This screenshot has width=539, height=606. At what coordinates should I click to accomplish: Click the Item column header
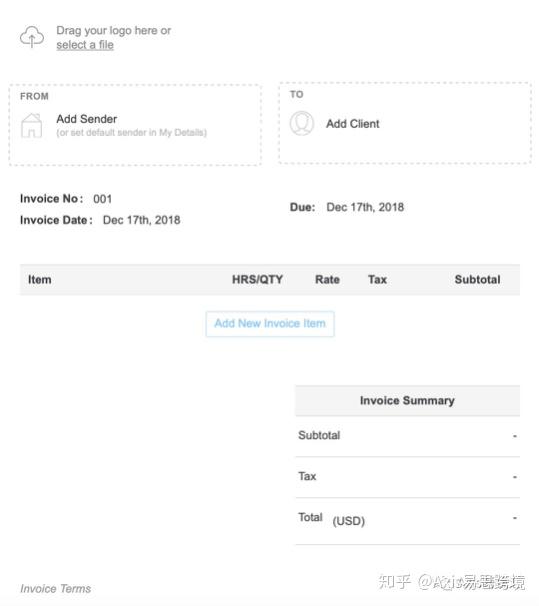[39, 279]
